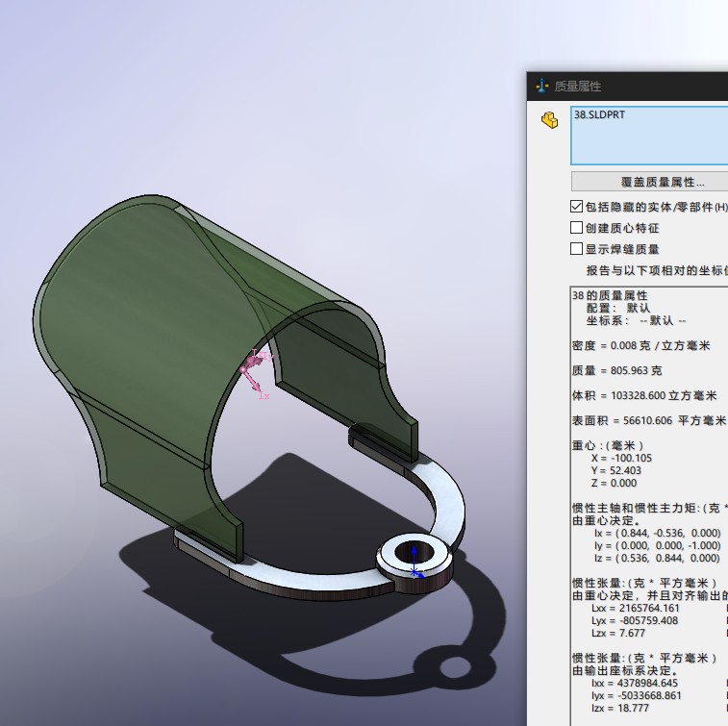Enable create center of mass feature (创建质心特征)
This screenshot has width=728, height=726.
[x=577, y=228]
